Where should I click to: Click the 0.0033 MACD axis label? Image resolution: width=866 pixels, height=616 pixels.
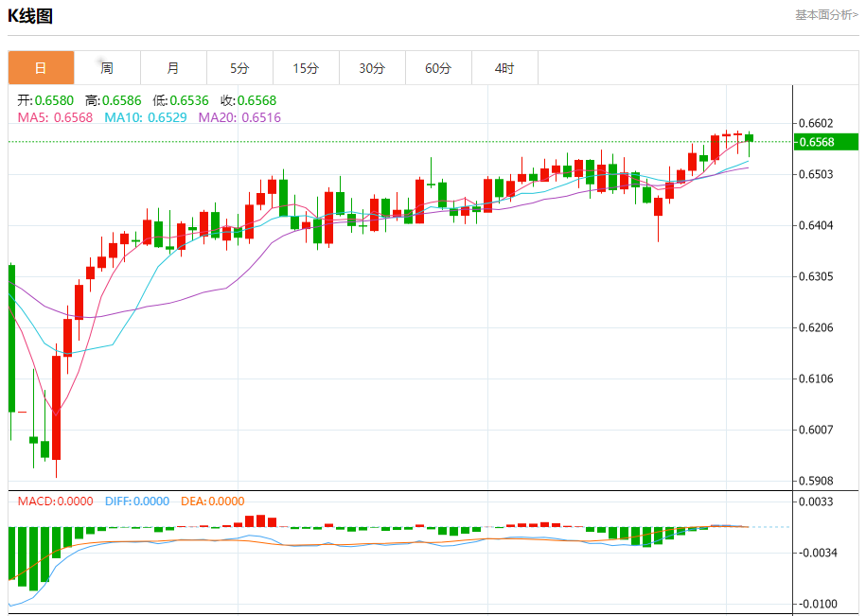point(816,502)
